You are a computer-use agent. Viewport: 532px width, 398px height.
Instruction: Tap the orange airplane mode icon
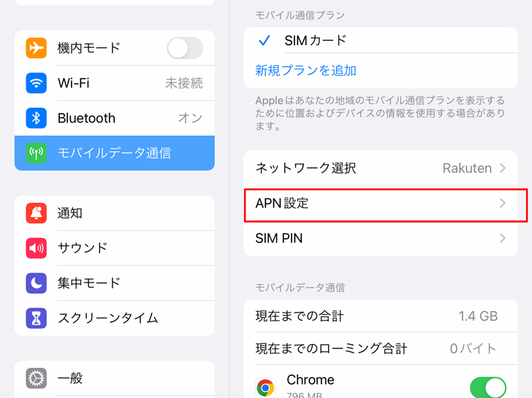pos(37,48)
